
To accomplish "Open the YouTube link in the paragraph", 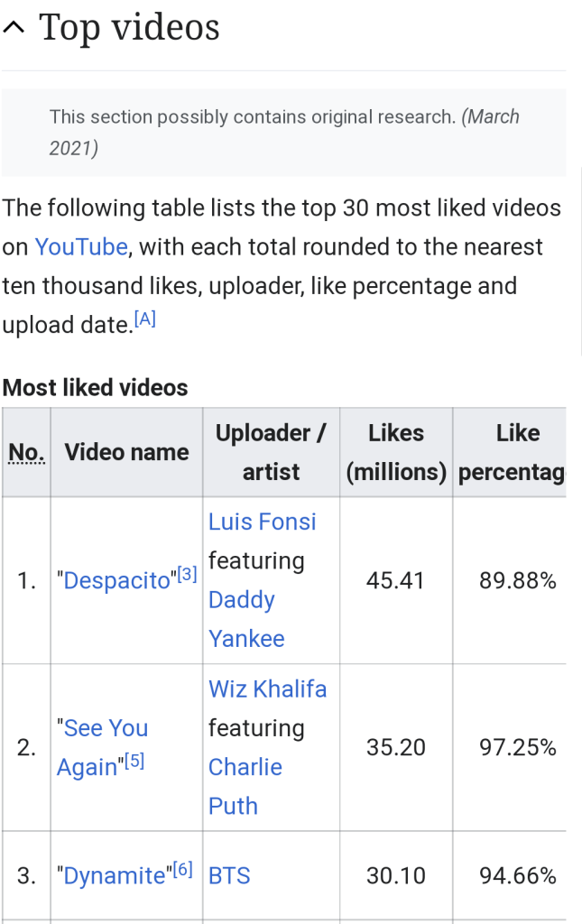I will pyautogui.click(x=81, y=247).
